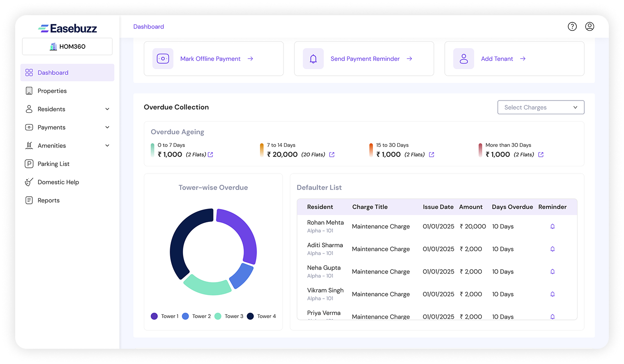Open 0 to 7 Days external link icon

211,155
